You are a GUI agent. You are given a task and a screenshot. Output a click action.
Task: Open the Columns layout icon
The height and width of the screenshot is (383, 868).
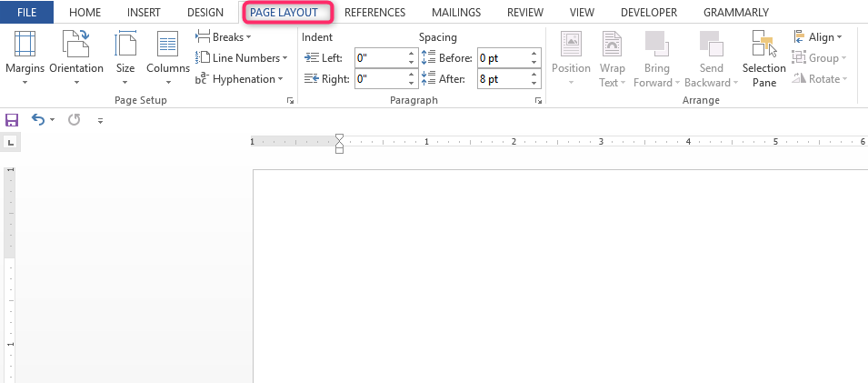tap(168, 44)
